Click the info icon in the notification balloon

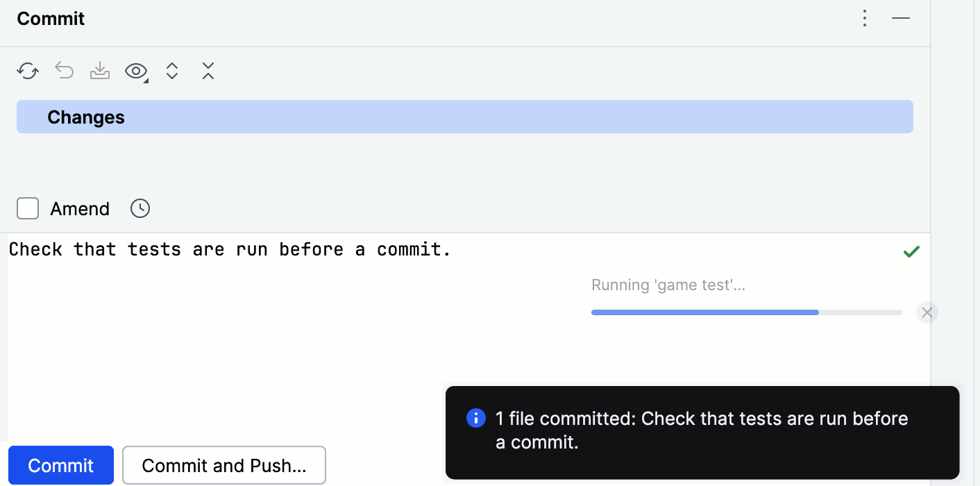(475, 418)
